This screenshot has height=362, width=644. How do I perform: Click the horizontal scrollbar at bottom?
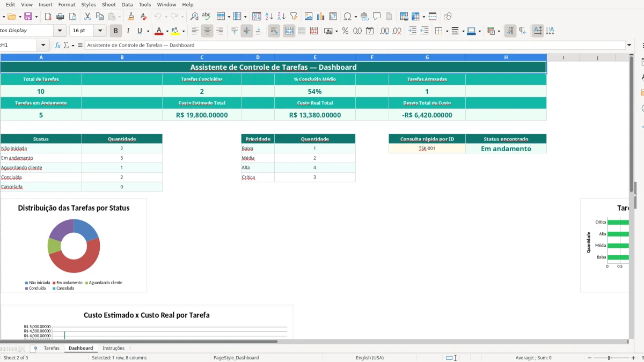[x=140, y=341]
